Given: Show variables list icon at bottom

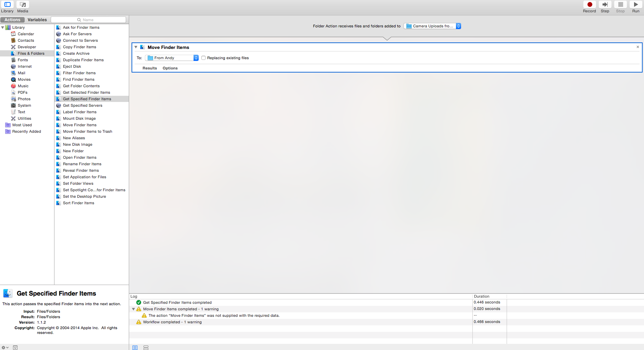Looking at the screenshot, I should pos(146,348).
